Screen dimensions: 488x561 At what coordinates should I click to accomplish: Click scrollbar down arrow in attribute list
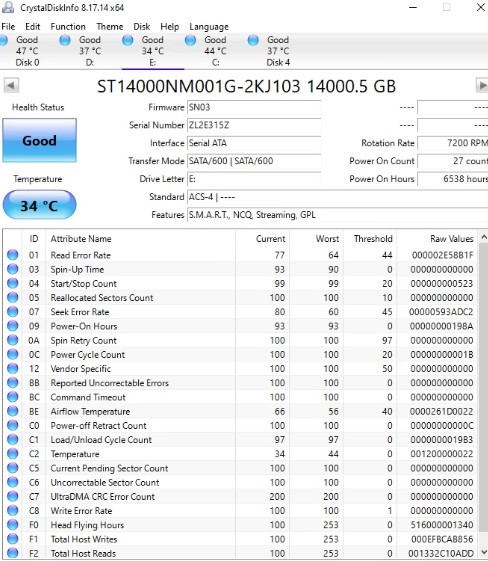pyautogui.click(x=484, y=552)
